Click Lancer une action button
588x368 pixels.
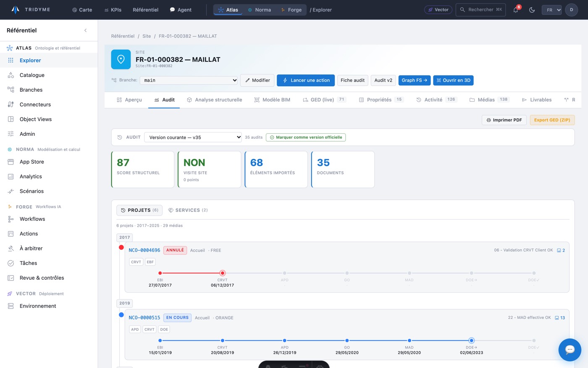pos(306,80)
